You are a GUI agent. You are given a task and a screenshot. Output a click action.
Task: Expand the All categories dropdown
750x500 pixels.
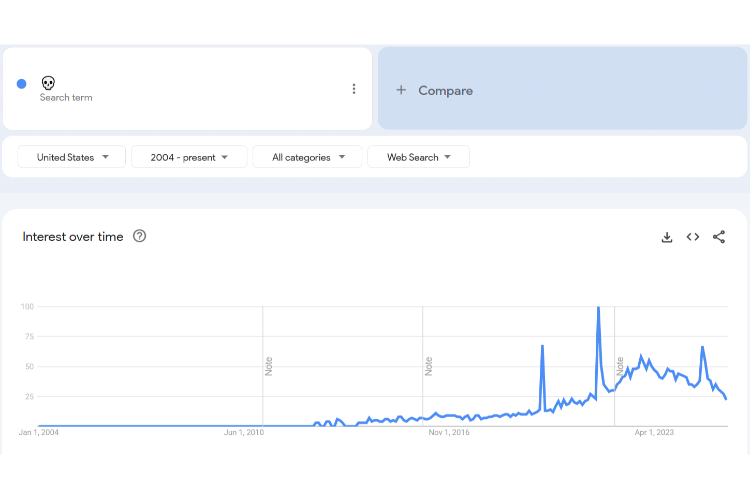pyautogui.click(x=309, y=157)
